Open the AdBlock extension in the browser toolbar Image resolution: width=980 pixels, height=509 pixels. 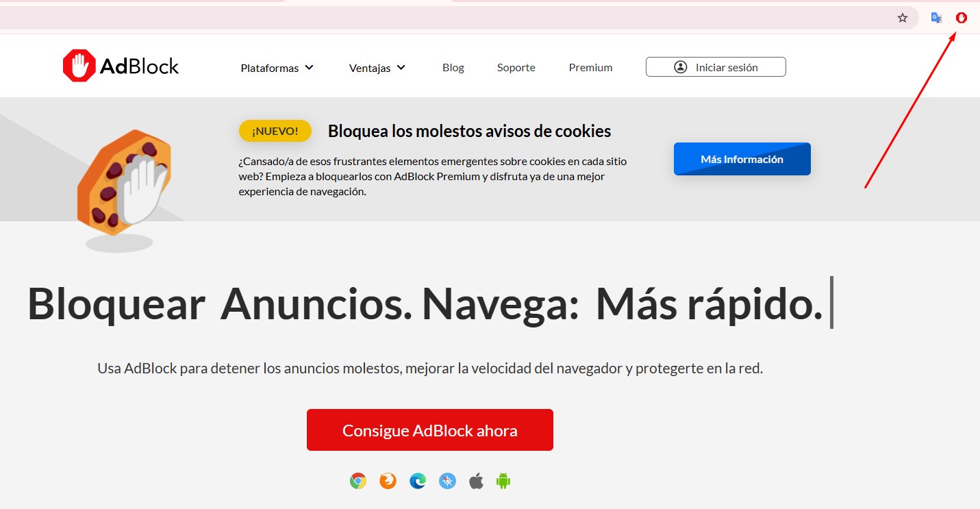pyautogui.click(x=962, y=17)
